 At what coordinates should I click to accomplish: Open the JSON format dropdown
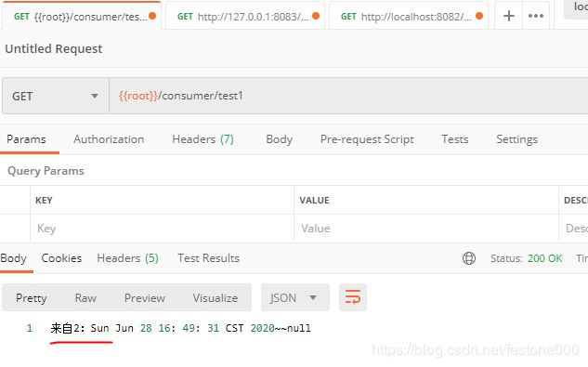click(295, 297)
